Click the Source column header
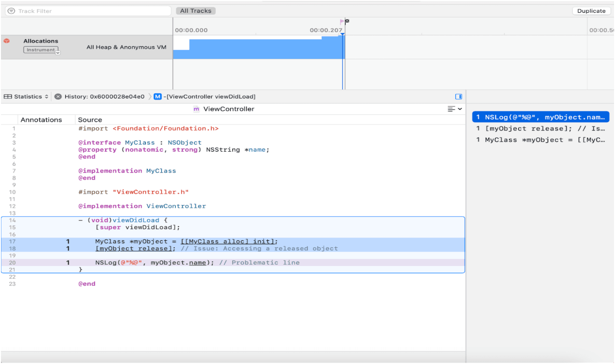616x364 pixels. [x=90, y=120]
